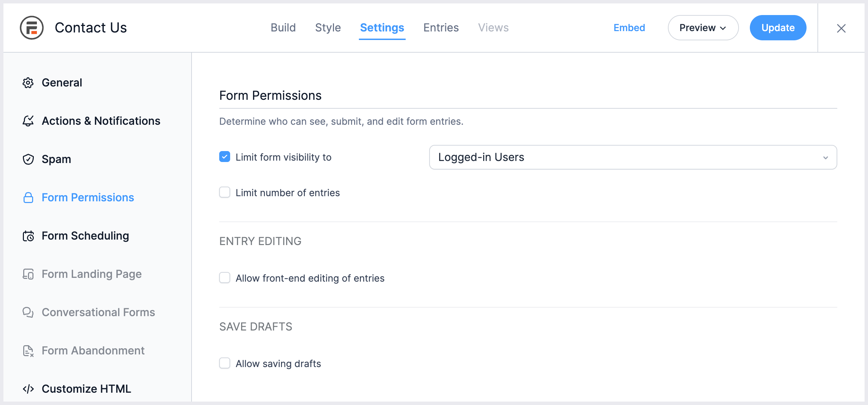Switch to the Build tab
868x405 pixels.
coord(283,28)
